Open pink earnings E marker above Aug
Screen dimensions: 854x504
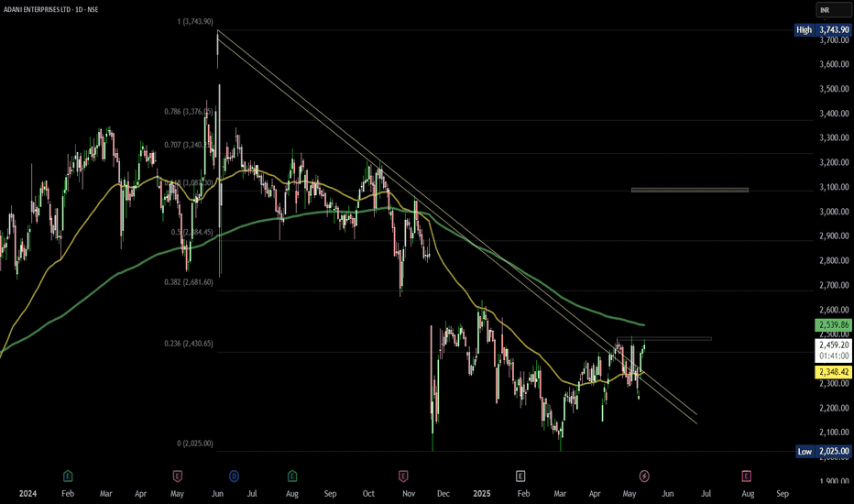pos(746,477)
